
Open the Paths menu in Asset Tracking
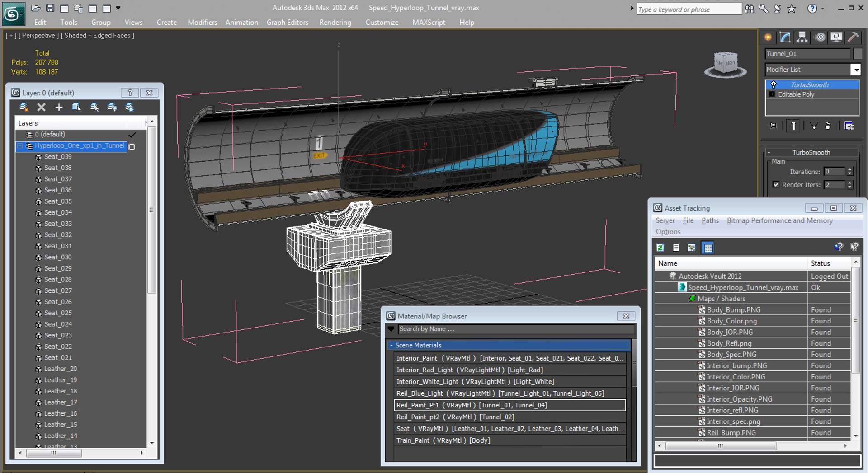(710, 220)
